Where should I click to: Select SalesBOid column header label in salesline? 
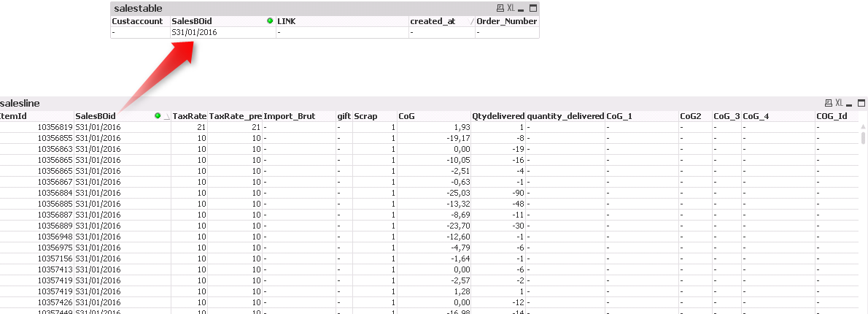tap(96, 116)
